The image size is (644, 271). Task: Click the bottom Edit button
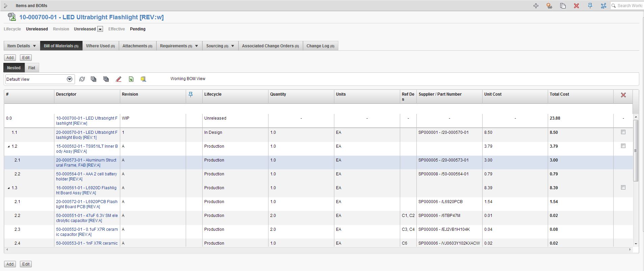tap(26, 264)
